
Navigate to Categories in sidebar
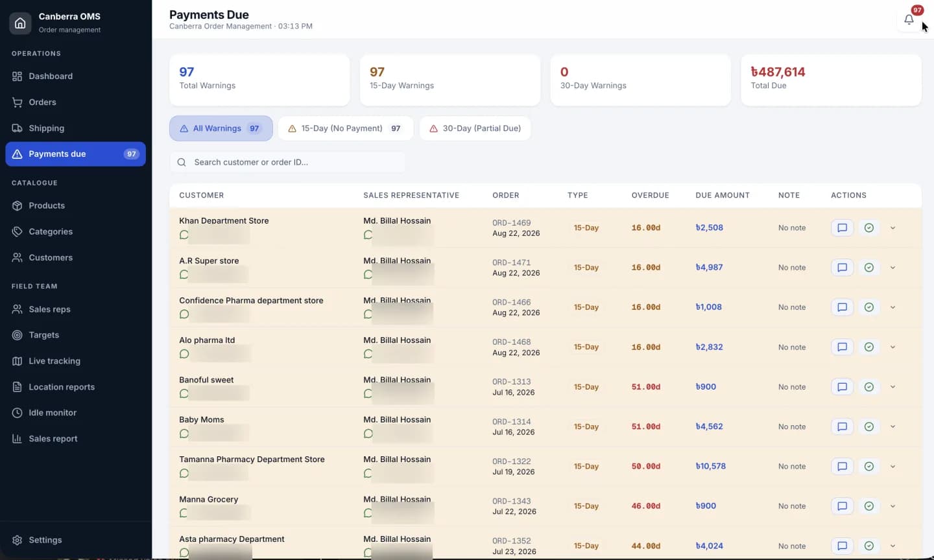pyautogui.click(x=75, y=231)
